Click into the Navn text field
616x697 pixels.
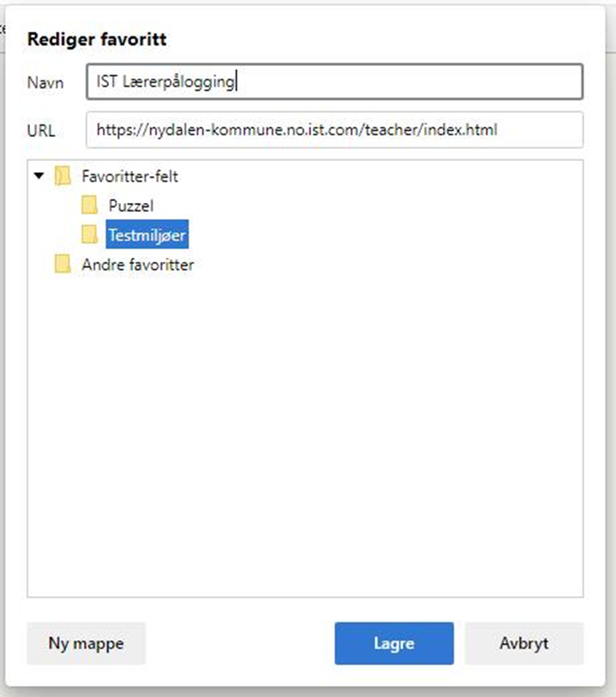click(386, 82)
